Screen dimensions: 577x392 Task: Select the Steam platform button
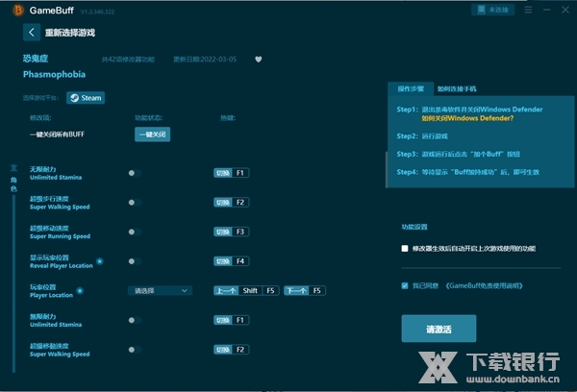[86, 98]
